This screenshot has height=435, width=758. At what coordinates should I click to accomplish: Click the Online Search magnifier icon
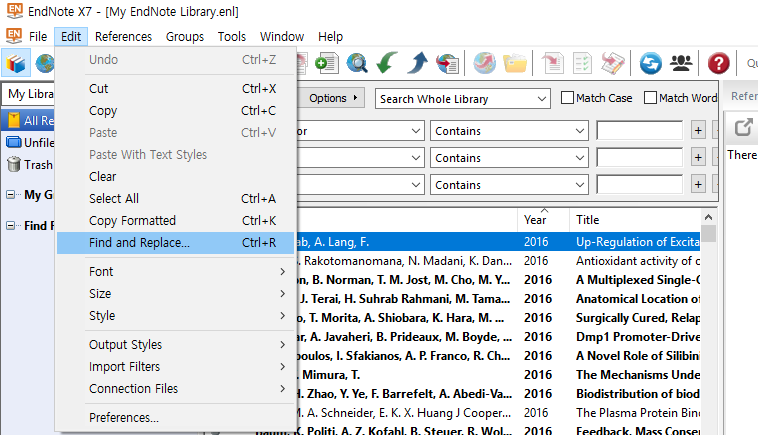click(x=357, y=63)
